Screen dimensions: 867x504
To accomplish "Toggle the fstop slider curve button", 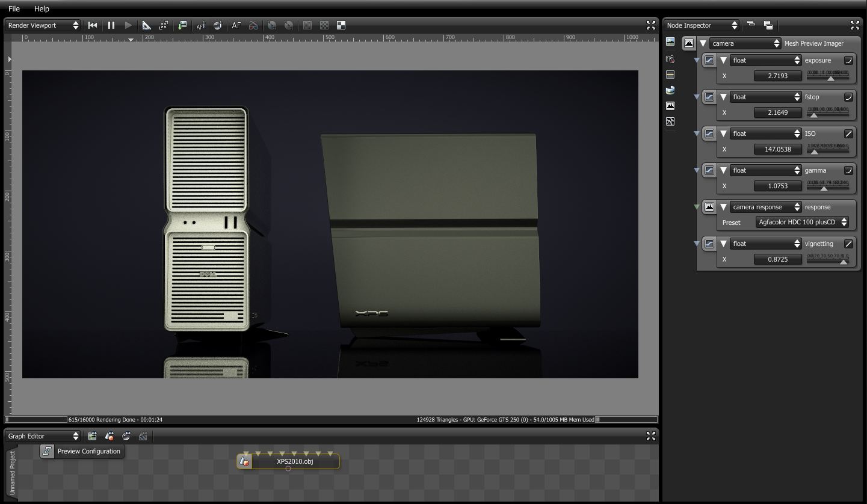I will point(848,97).
